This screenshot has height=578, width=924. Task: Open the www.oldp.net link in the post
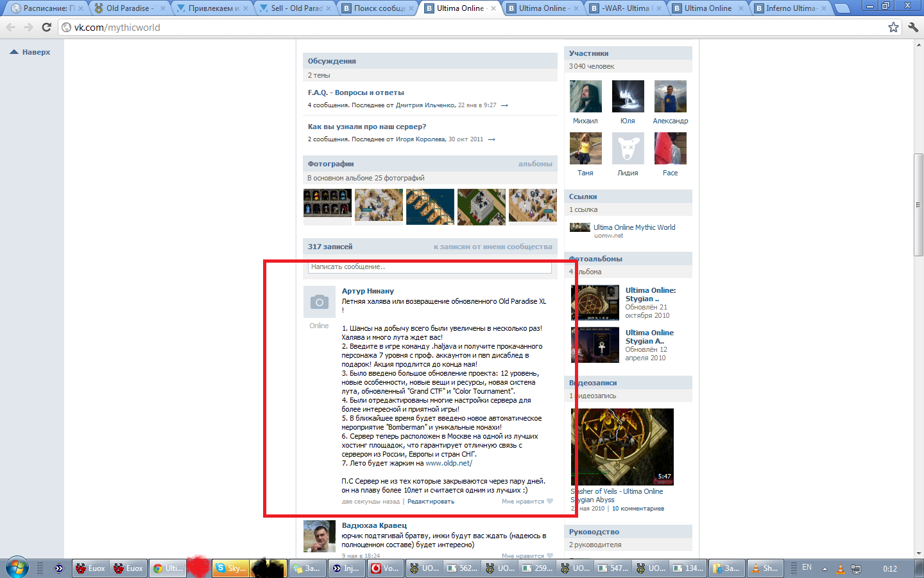coord(449,463)
